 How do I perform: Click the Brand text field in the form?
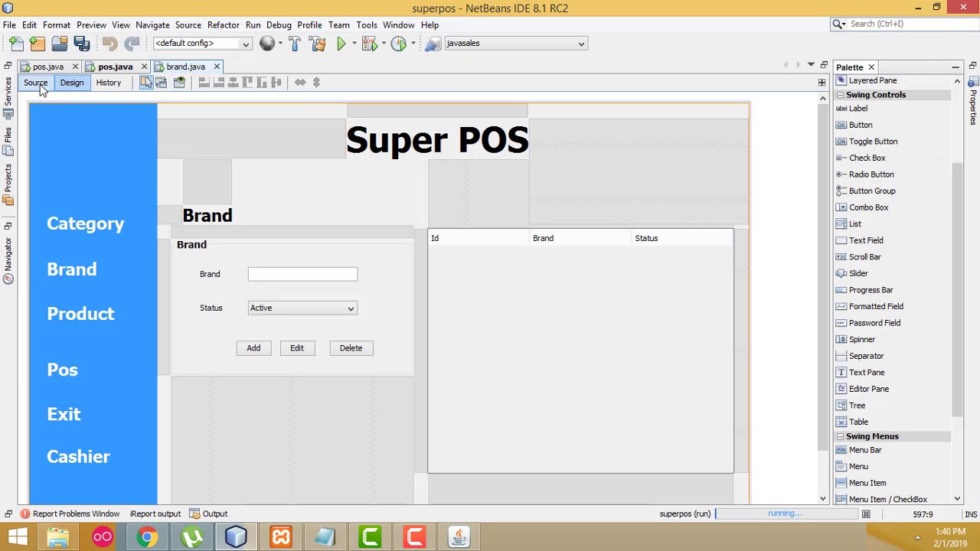coord(302,274)
